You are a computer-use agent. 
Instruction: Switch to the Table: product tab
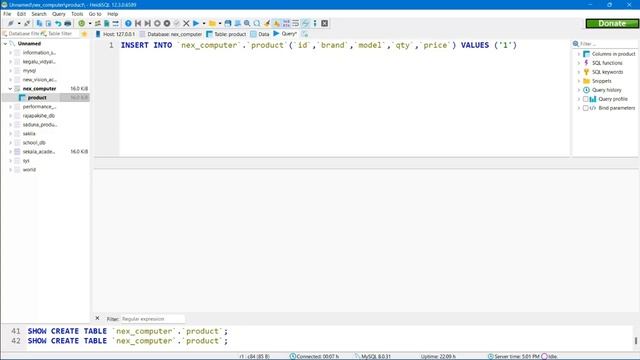point(227,34)
